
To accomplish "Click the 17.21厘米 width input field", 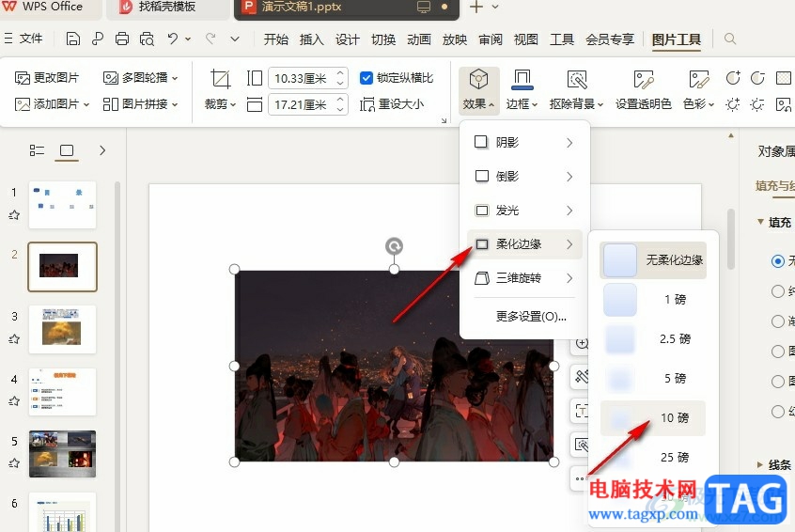I will click(301, 104).
